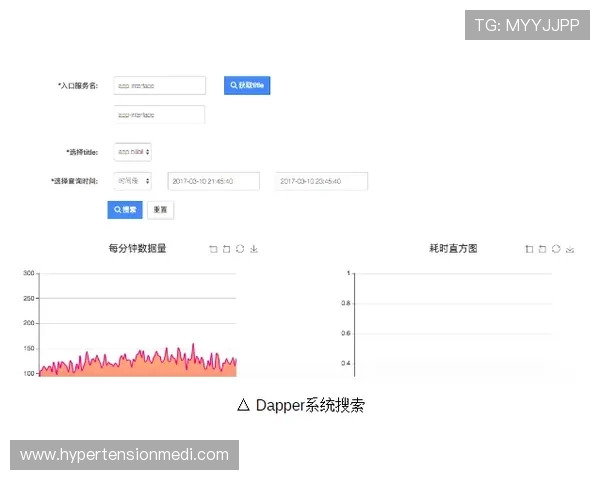
Task: Click the start time field 21:45:40
Action: point(214,181)
